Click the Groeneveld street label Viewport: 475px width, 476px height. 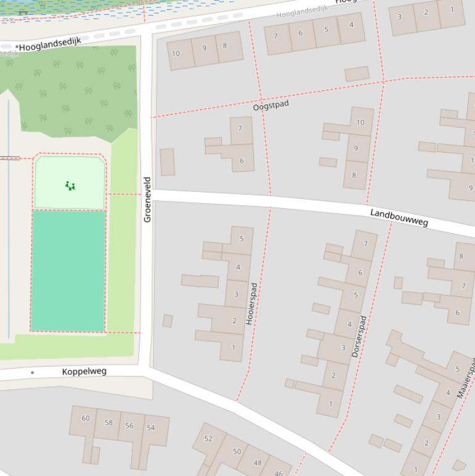click(x=147, y=200)
